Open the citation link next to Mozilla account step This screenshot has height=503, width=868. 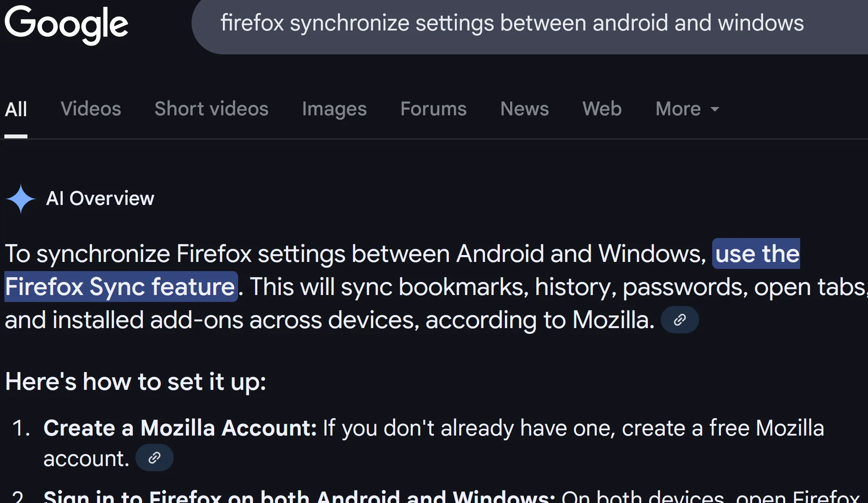tap(155, 457)
